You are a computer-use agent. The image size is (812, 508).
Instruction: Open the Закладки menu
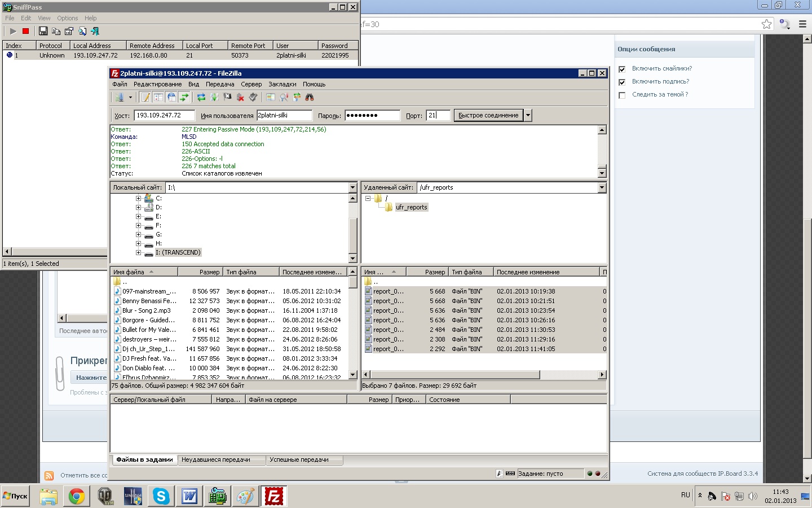click(283, 84)
